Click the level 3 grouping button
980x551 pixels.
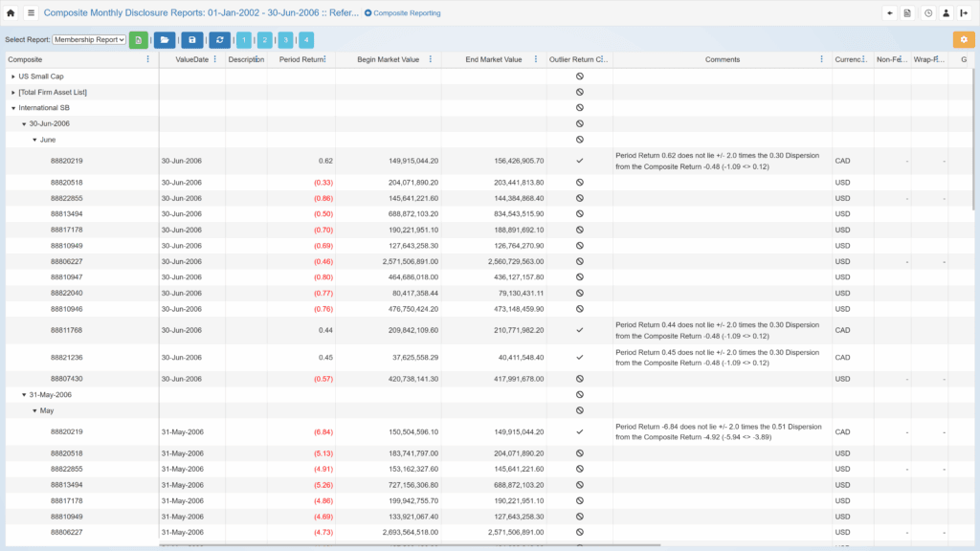click(285, 40)
